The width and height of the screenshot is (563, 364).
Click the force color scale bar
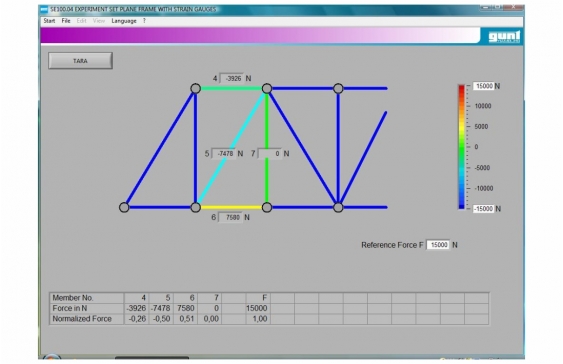pos(461,147)
